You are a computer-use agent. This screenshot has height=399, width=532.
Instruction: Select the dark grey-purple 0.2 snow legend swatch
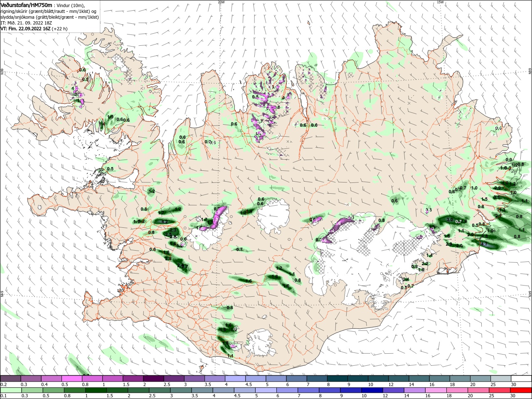[10, 379]
